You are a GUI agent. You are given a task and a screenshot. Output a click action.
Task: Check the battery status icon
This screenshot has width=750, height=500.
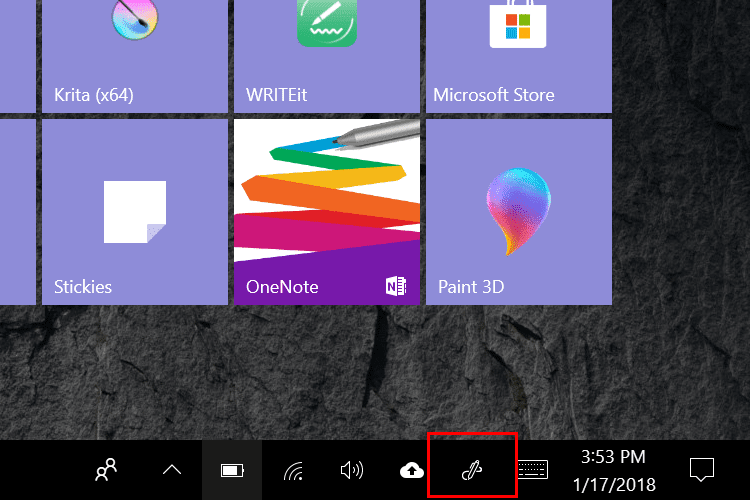coord(232,470)
